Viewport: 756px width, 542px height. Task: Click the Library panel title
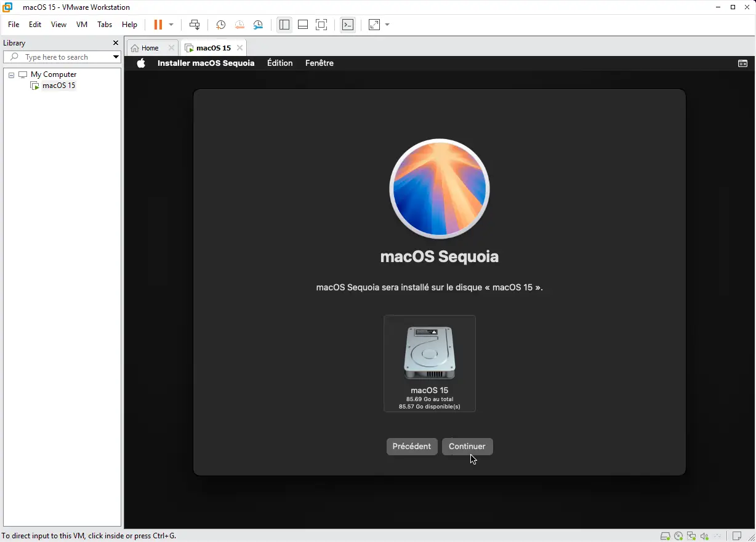(14, 43)
